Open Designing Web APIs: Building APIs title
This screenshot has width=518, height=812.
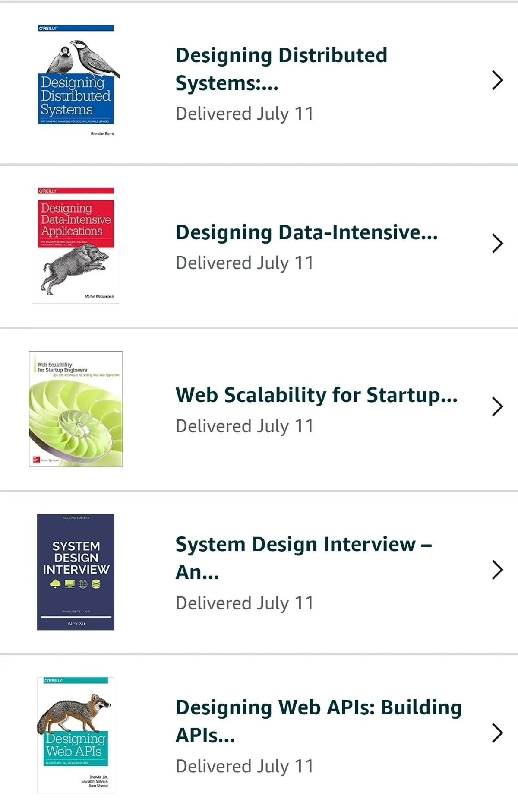click(x=319, y=721)
